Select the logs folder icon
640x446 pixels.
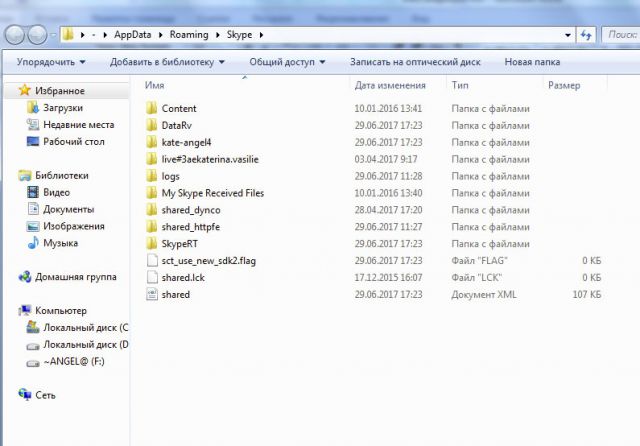pyautogui.click(x=151, y=176)
